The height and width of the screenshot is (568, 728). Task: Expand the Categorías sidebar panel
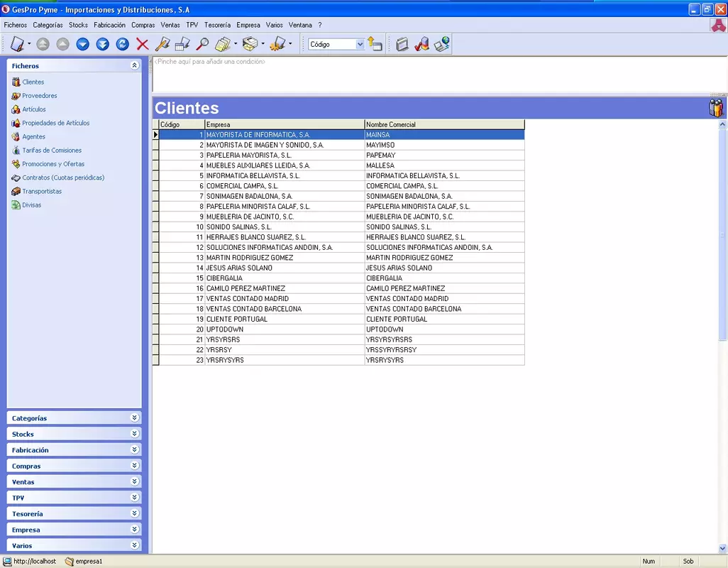[135, 417]
